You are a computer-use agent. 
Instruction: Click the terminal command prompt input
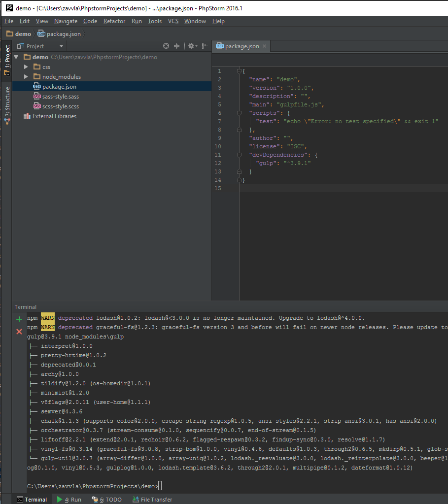tap(160, 486)
